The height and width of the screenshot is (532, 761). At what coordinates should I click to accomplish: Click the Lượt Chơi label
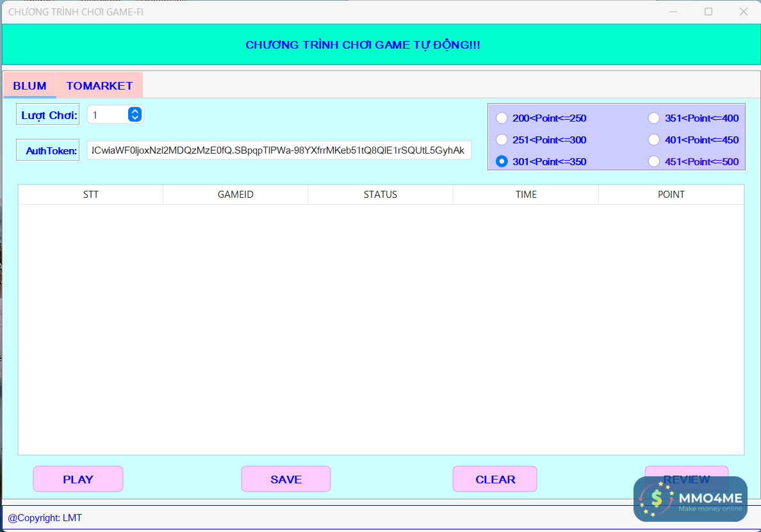point(47,115)
